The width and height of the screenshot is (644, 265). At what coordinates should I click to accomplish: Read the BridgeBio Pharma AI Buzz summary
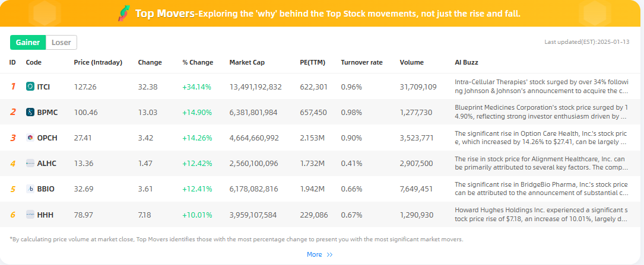(541, 189)
